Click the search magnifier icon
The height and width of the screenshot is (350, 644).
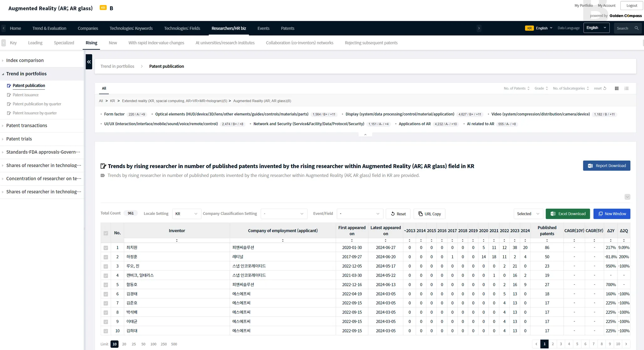tap(636, 28)
